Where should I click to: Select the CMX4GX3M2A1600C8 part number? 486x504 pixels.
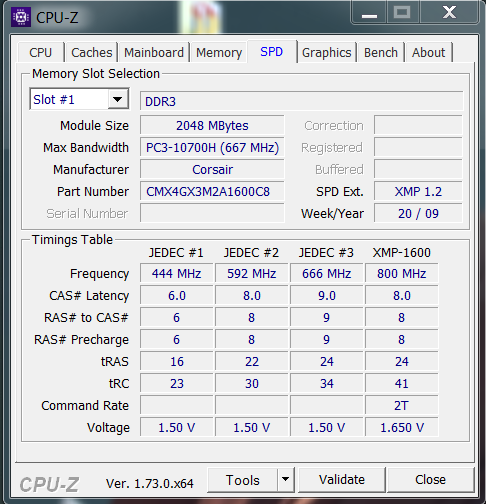[x=212, y=192]
